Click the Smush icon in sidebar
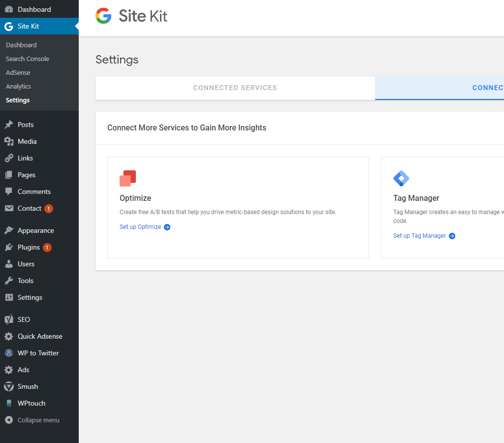 pyautogui.click(x=9, y=386)
